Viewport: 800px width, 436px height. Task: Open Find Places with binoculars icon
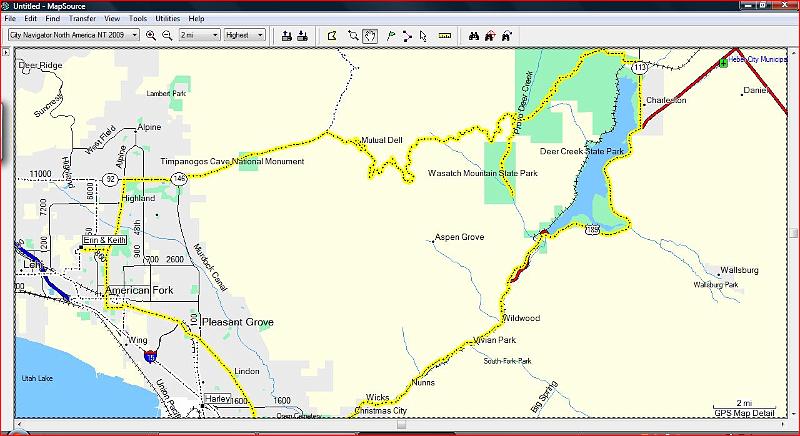(474, 36)
